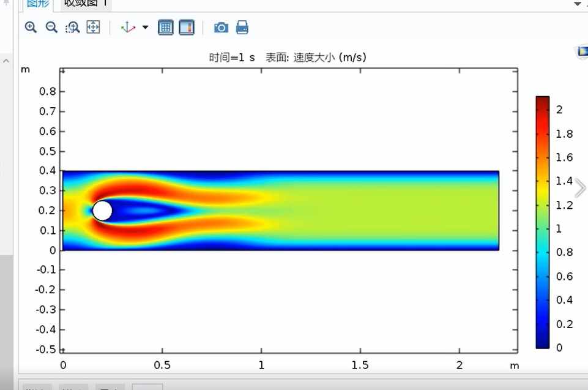
Task: Click the -0.1 tick label on y-axis
Action: pyautogui.click(x=46, y=269)
